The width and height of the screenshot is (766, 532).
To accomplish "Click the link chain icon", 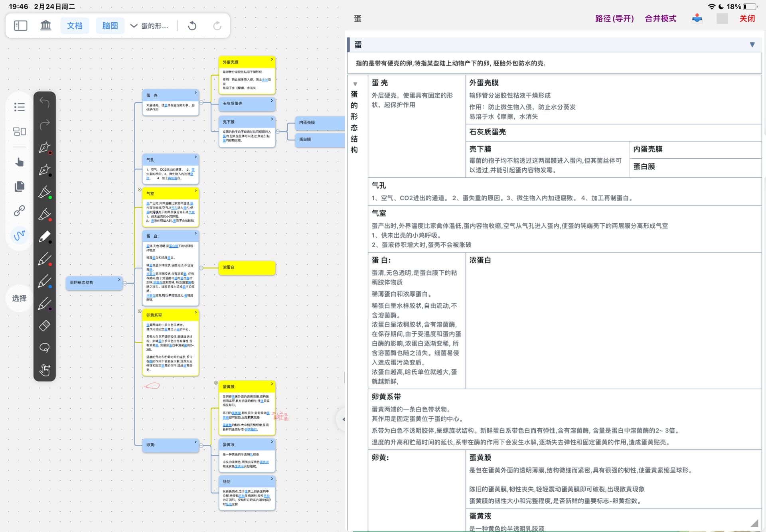I will (19, 211).
